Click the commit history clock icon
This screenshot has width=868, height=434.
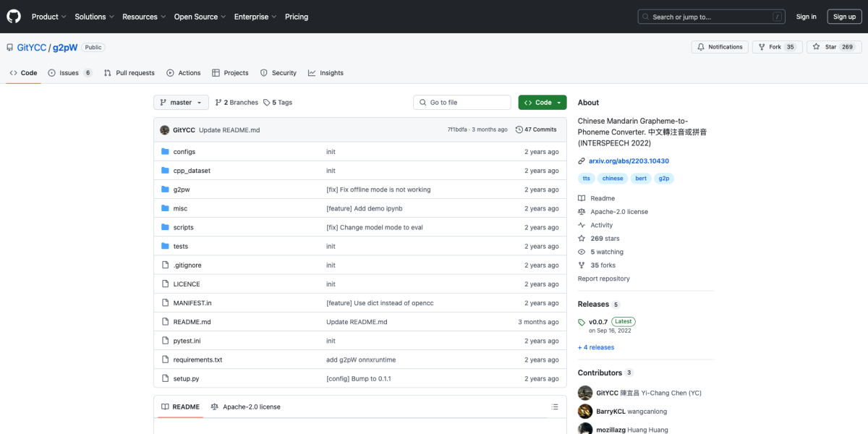coord(519,129)
